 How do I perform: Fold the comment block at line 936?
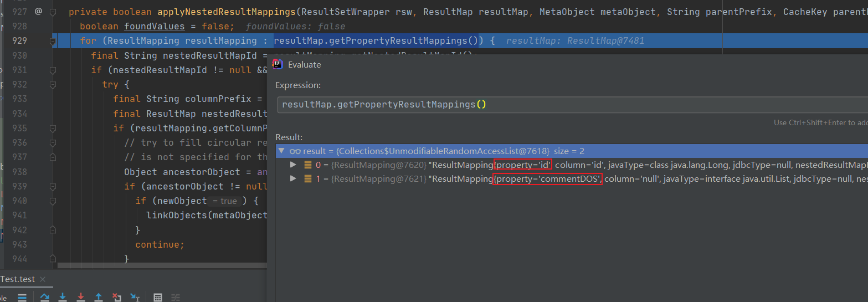point(53,143)
